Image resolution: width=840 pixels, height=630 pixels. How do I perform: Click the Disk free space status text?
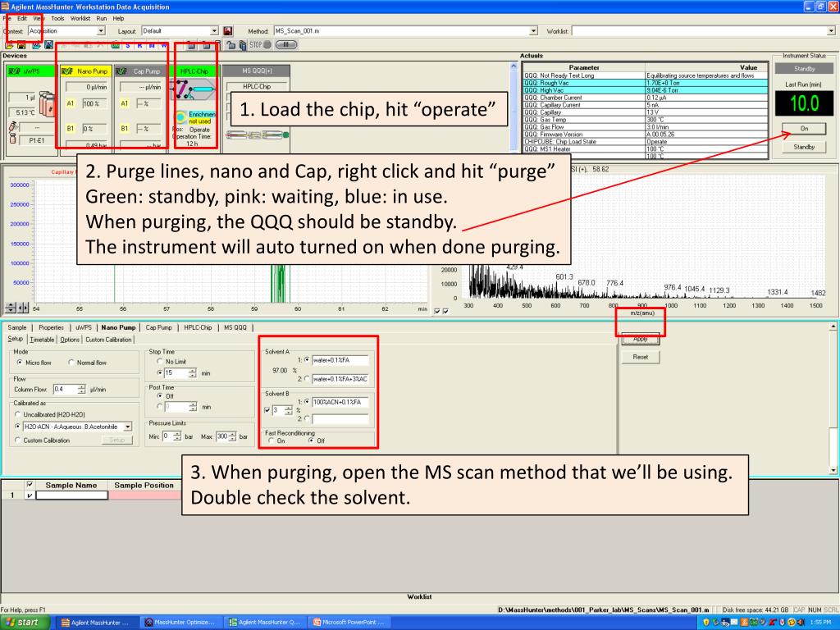755,609
